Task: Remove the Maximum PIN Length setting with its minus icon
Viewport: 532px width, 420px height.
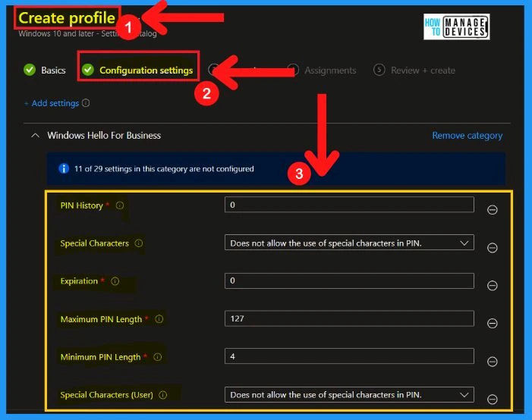Action: (493, 324)
